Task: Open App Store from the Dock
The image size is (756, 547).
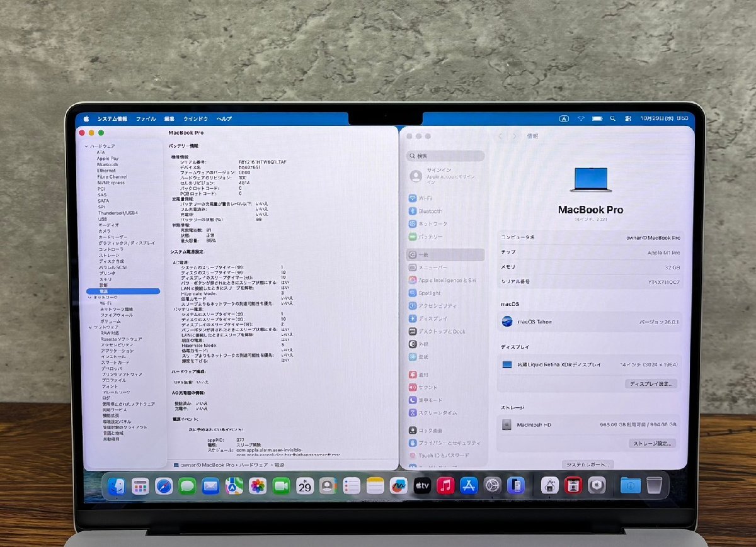Action: tap(469, 486)
